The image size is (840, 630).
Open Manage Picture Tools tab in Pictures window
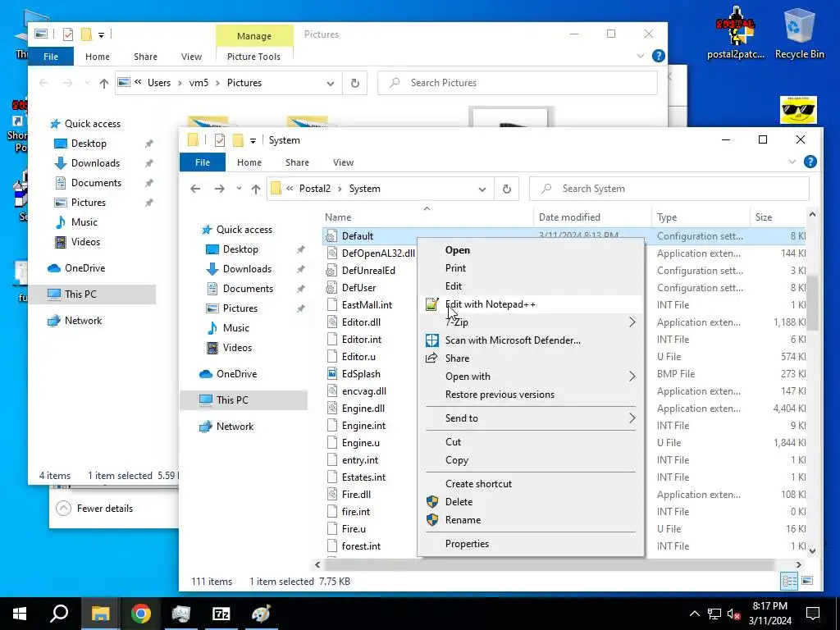tap(254, 36)
